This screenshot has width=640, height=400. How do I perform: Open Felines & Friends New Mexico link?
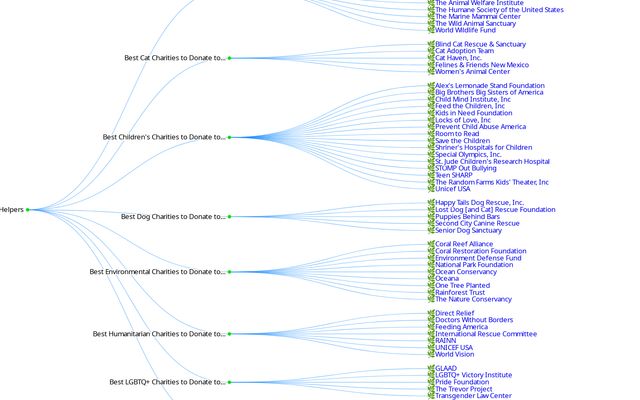click(x=482, y=65)
